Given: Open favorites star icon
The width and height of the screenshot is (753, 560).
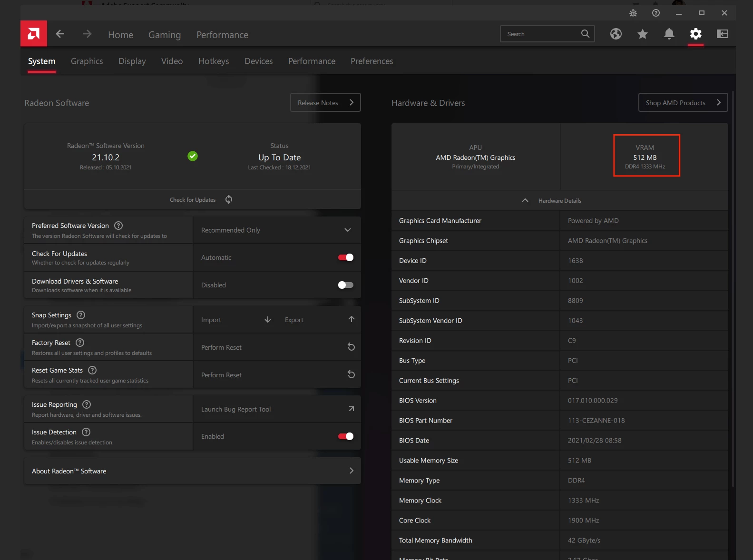Looking at the screenshot, I should click(x=643, y=34).
